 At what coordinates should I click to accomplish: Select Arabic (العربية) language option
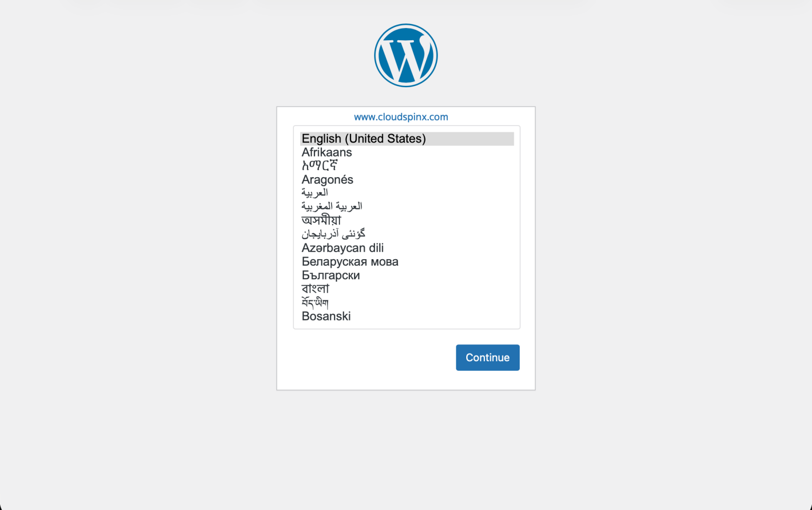315,193
